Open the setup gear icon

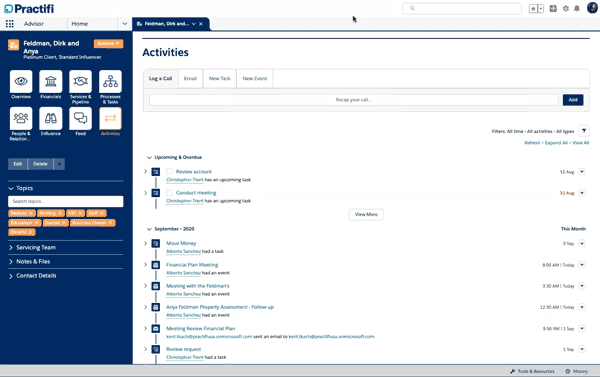tap(566, 8)
